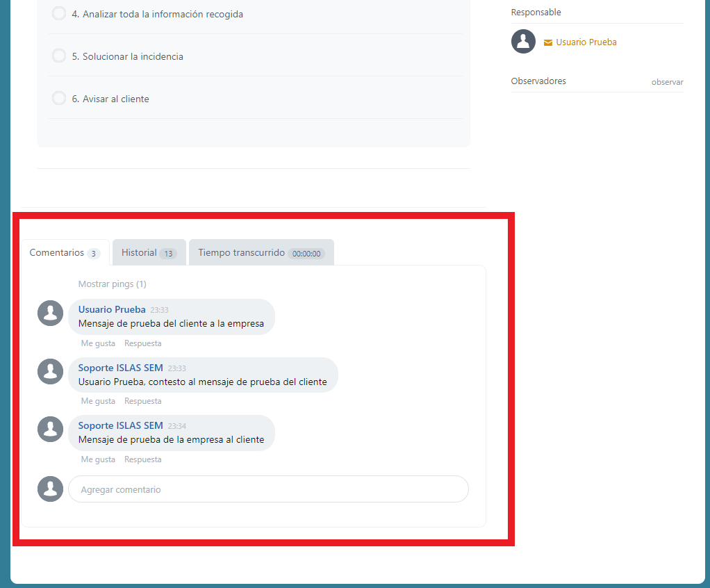Click avatar next to Agregar comentario field
Screen dimensions: 710x588
[x=50, y=489]
